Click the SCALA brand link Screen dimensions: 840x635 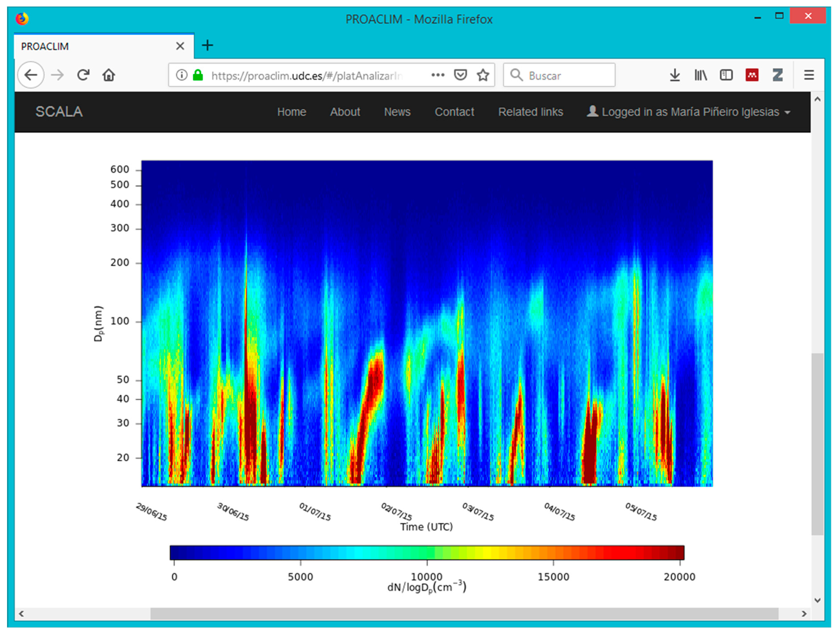tap(59, 112)
